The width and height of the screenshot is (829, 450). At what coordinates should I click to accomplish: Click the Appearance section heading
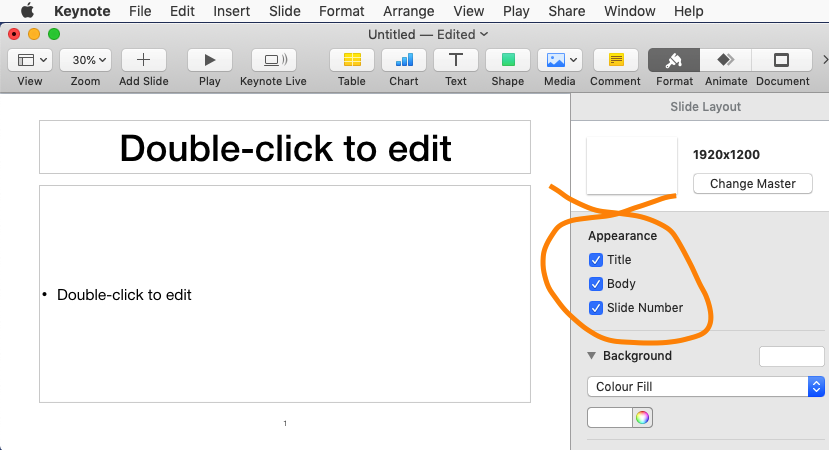click(x=622, y=236)
